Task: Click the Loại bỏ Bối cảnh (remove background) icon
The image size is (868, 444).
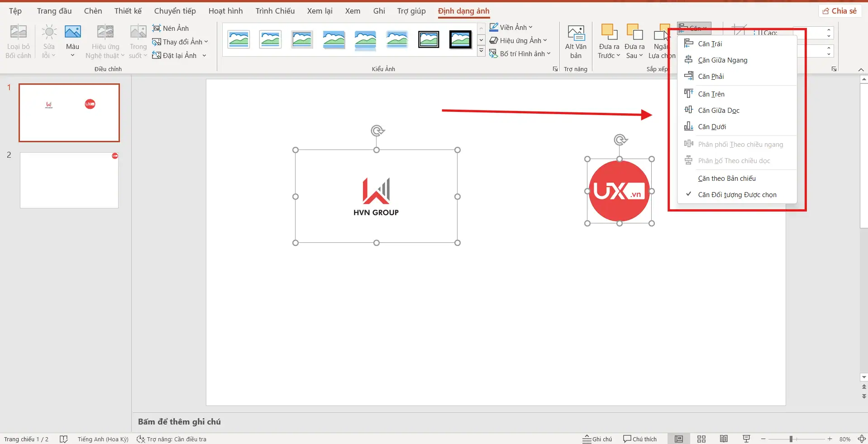Action: pos(18,32)
